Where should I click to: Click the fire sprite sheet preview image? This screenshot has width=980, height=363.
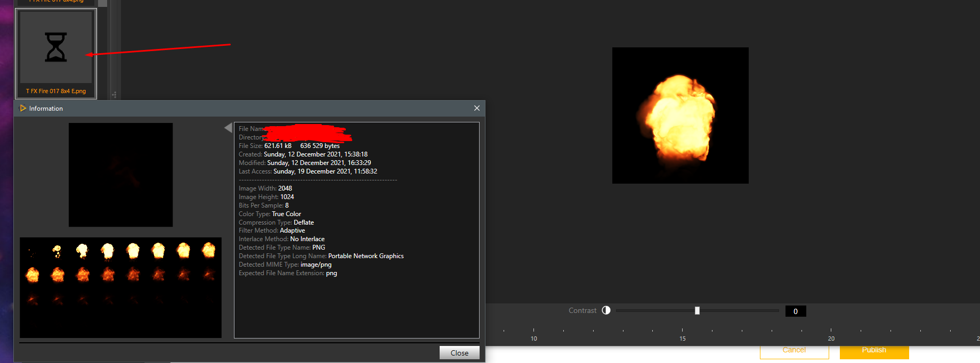click(x=120, y=287)
